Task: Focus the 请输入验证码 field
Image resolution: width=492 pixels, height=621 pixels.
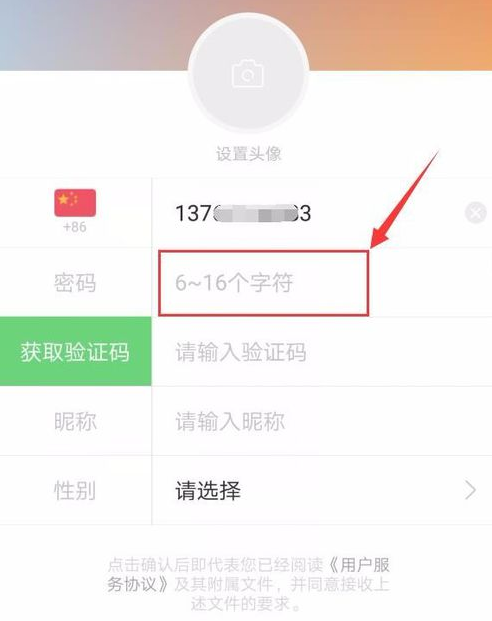Action: pos(322,352)
